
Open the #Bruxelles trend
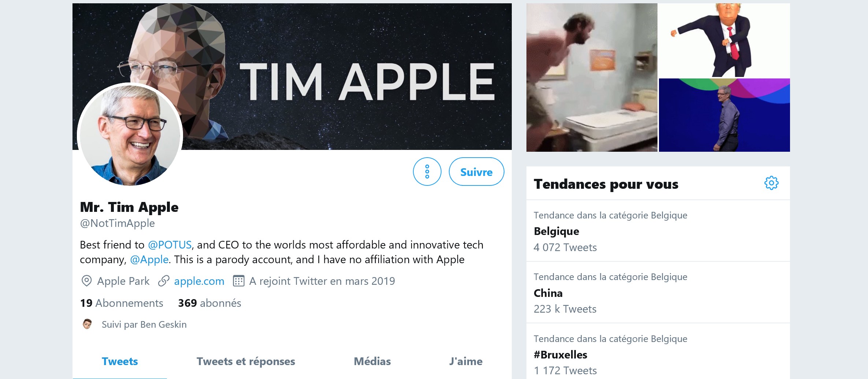[x=560, y=354]
